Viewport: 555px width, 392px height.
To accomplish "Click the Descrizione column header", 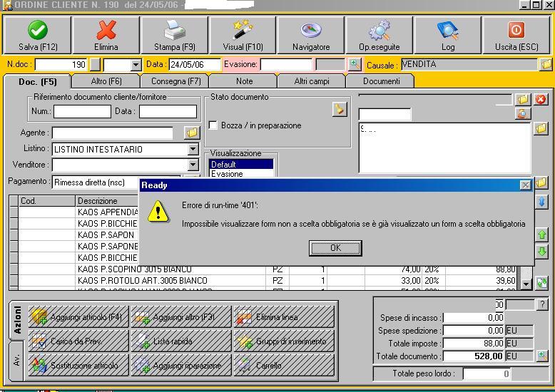I will pyautogui.click(x=107, y=201).
